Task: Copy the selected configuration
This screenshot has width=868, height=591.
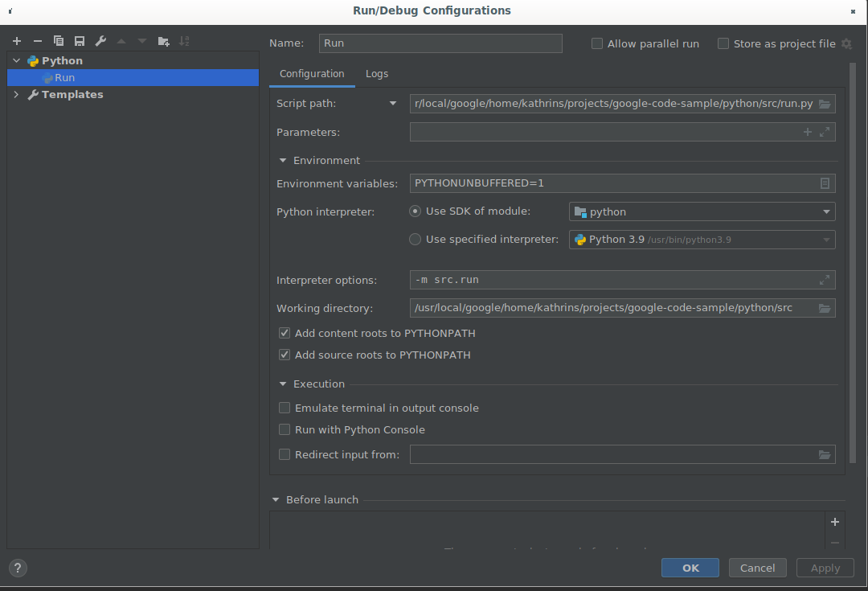Action: point(58,41)
